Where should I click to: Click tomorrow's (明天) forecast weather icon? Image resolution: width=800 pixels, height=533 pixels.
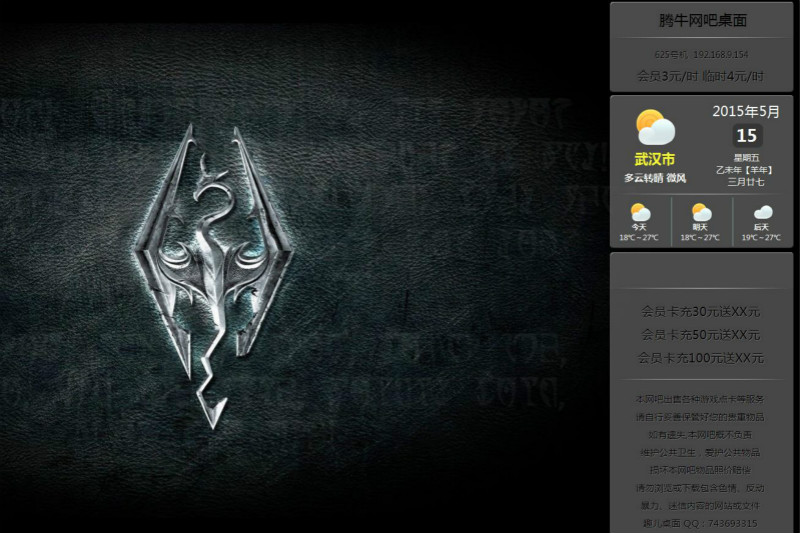701,212
